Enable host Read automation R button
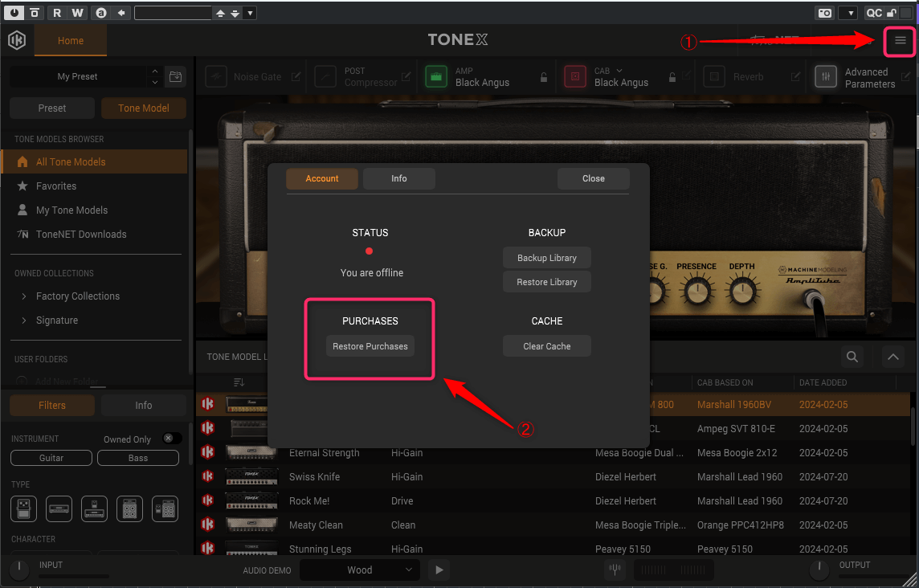Image resolution: width=919 pixels, height=588 pixels. [57, 12]
